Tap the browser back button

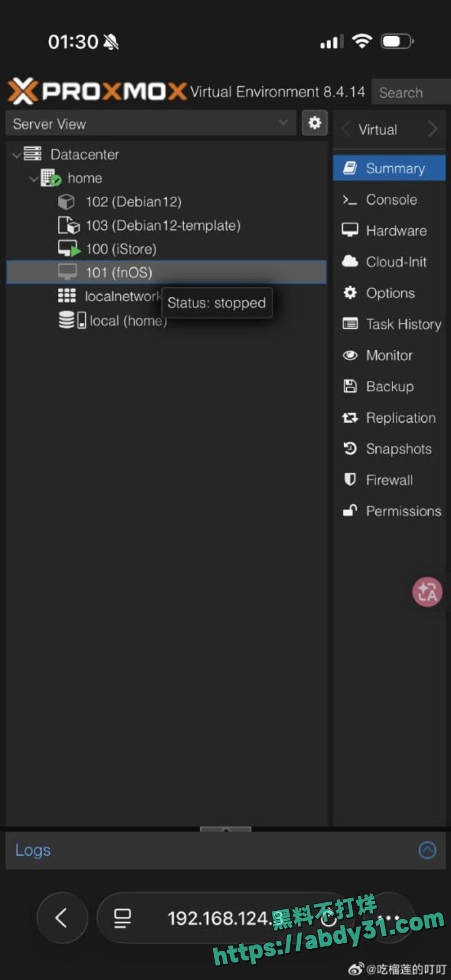[62, 918]
